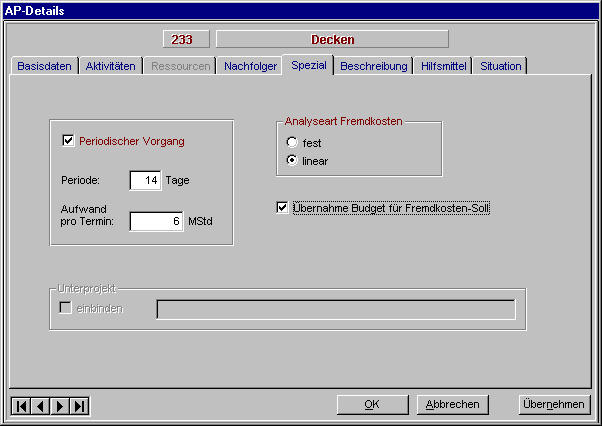Uncheck Übernahme Budget für Fremdkosten-Soll
602x426 pixels.
pyautogui.click(x=282, y=208)
